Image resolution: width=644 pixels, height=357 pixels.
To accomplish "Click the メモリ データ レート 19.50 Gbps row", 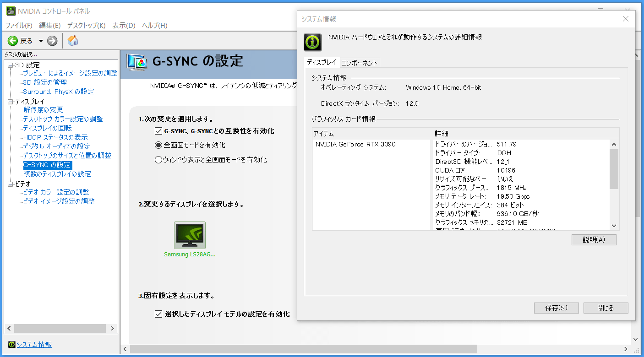I will tap(522, 196).
